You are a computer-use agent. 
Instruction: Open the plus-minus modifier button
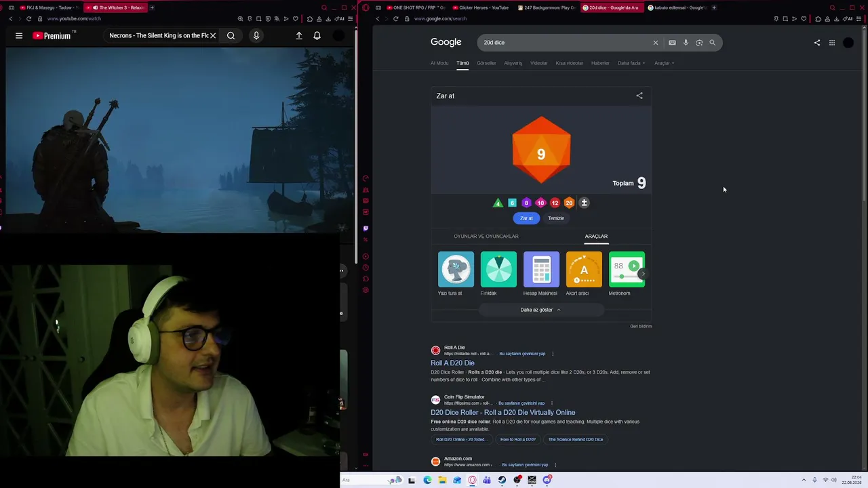tap(584, 203)
